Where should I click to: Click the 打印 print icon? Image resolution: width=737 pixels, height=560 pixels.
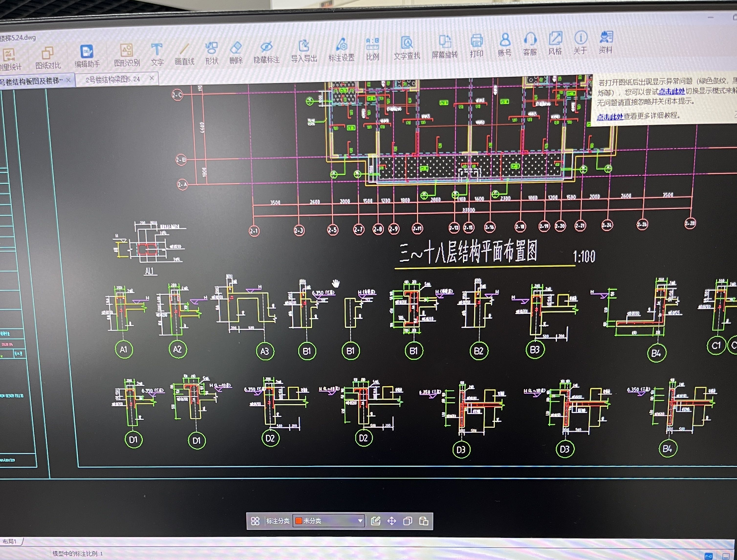[x=477, y=46]
